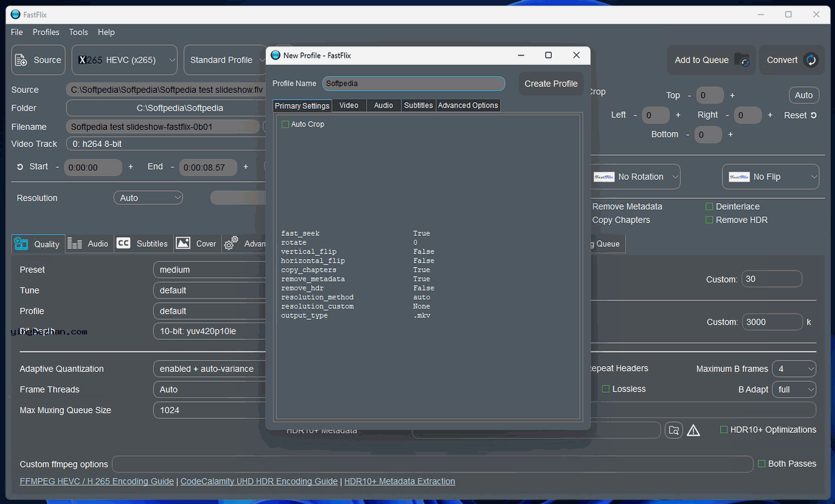This screenshot has height=504, width=835.
Task: Open the Tools menu
Action: coord(78,32)
